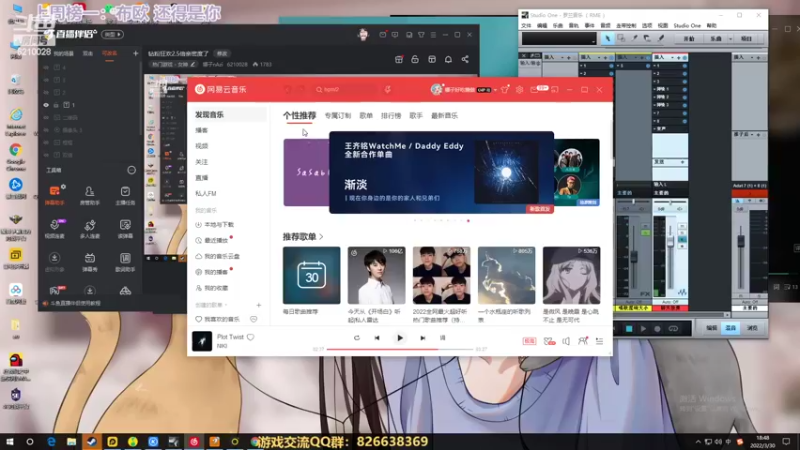The image size is (800, 450).
Task: Click the red quality badge in player bar
Action: coord(529,341)
